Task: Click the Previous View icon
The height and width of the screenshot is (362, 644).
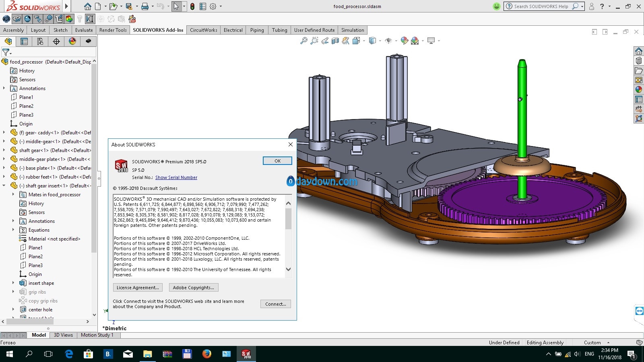Action: coord(325,41)
